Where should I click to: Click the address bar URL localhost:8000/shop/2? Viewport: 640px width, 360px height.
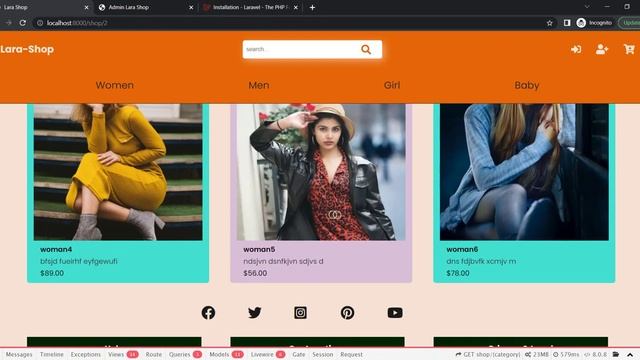77,23
